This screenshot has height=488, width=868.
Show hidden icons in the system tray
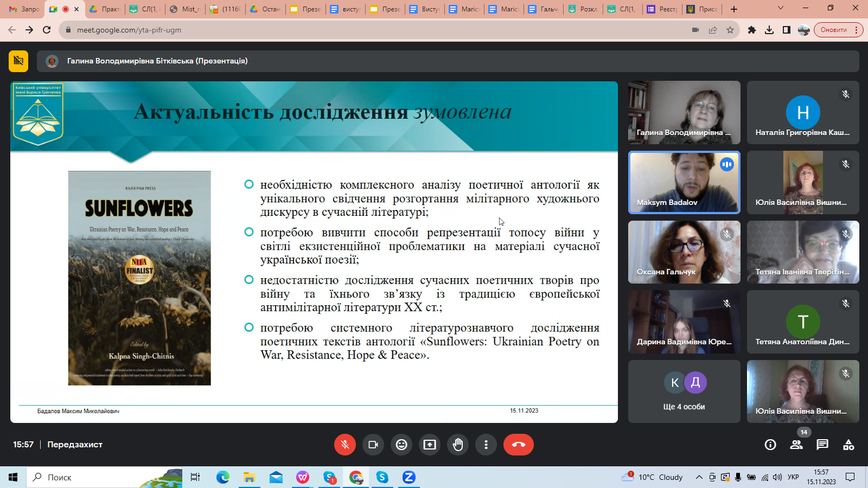pos(699,477)
